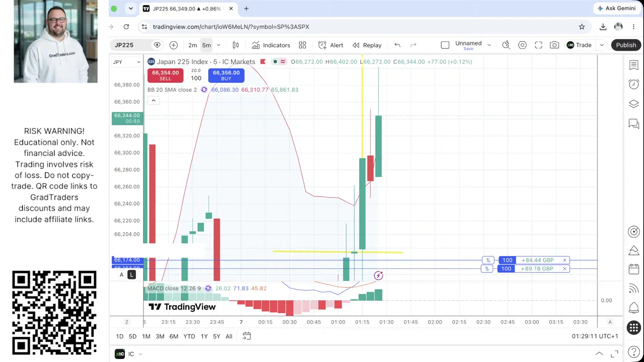
Task: Select the 5m timeframe
Action: 206,45
